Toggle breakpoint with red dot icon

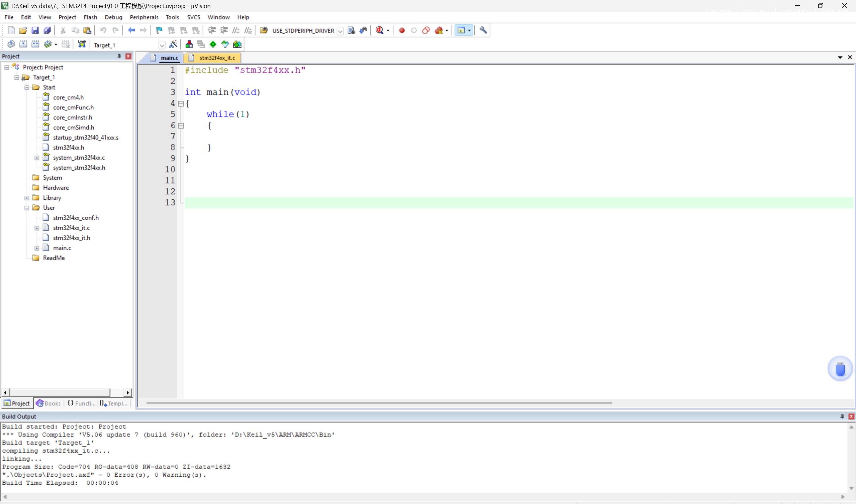[x=401, y=30]
